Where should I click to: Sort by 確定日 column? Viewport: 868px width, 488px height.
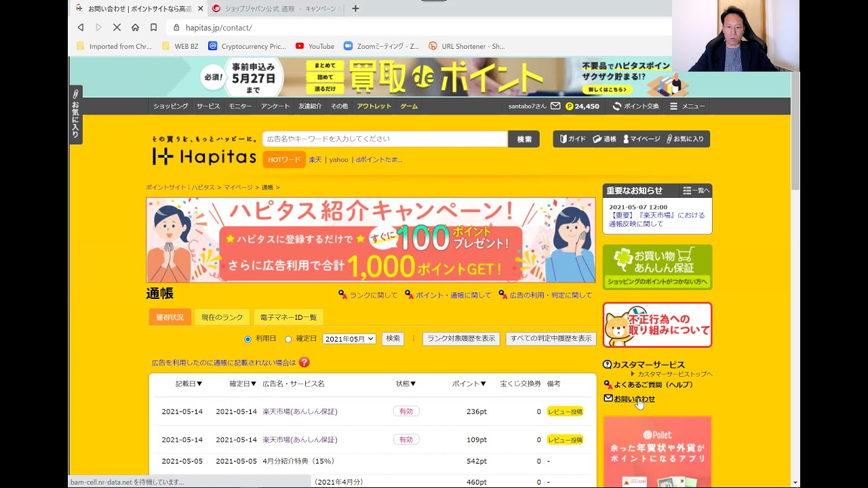[243, 384]
